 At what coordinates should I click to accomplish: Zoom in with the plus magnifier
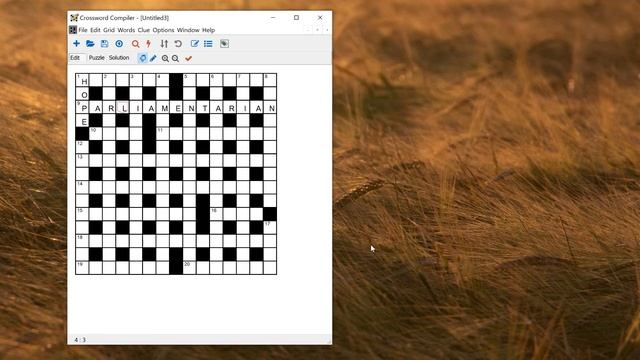coord(165,58)
